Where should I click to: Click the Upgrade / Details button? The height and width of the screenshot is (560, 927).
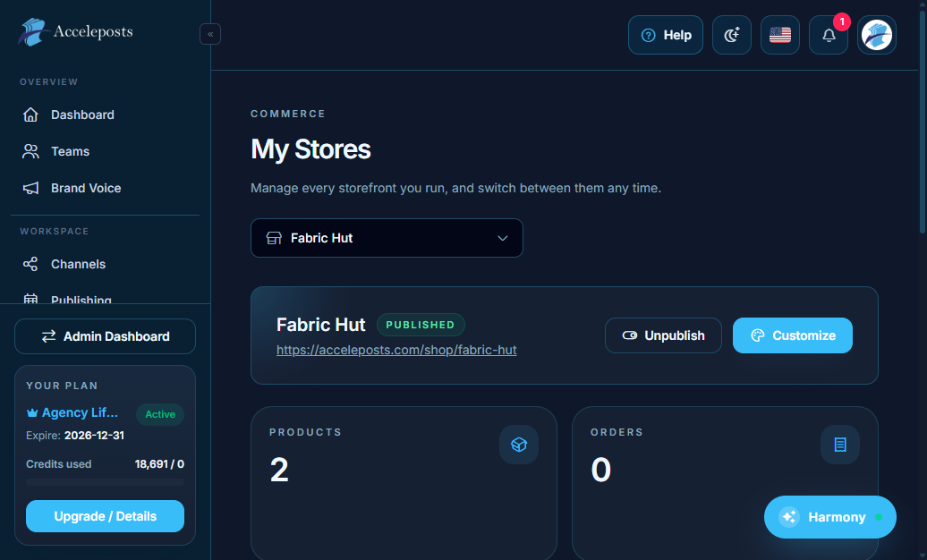click(x=106, y=516)
